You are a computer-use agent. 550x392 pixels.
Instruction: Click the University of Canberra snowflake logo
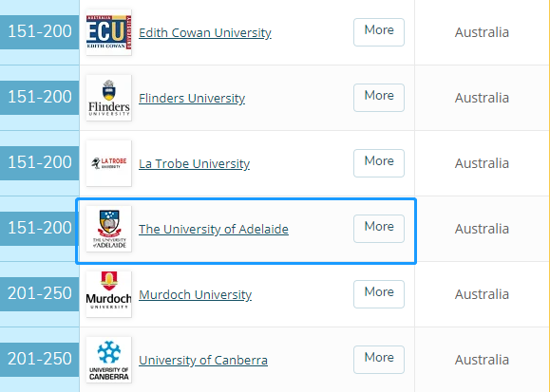[108, 360]
